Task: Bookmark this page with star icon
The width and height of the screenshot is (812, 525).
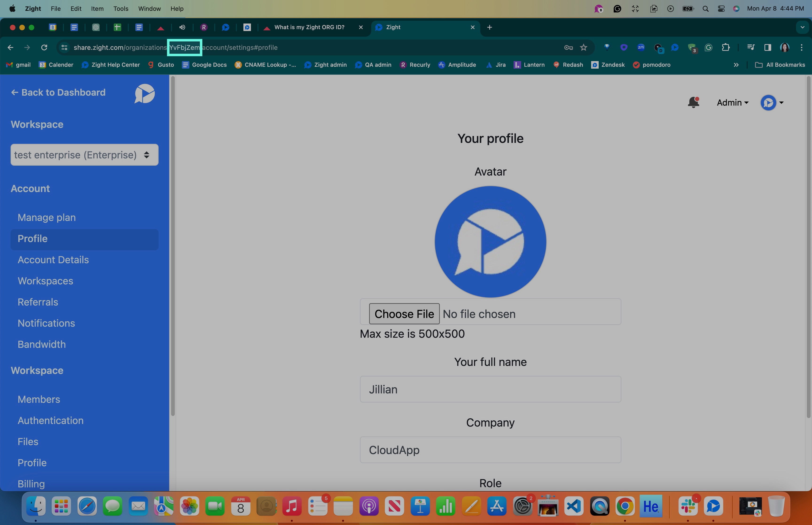Action: click(x=584, y=47)
